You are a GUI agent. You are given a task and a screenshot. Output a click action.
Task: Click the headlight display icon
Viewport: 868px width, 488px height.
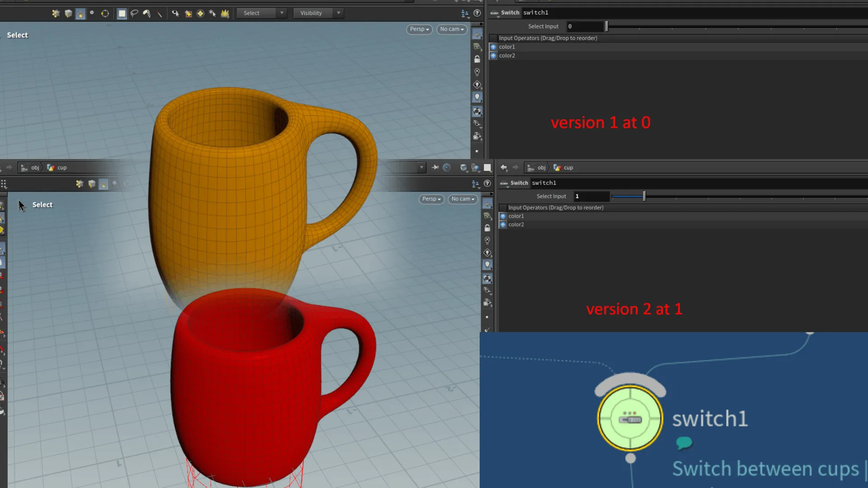[477, 96]
